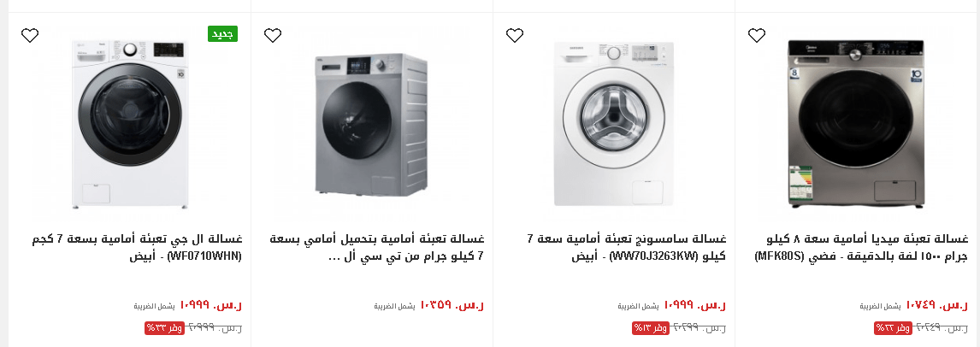Click LG washer red price text
Viewport: 980px width, 347px height.
point(210,305)
